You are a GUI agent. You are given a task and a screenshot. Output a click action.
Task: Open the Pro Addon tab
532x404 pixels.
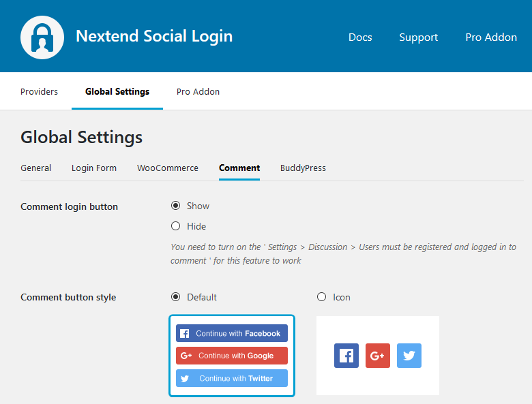point(198,91)
